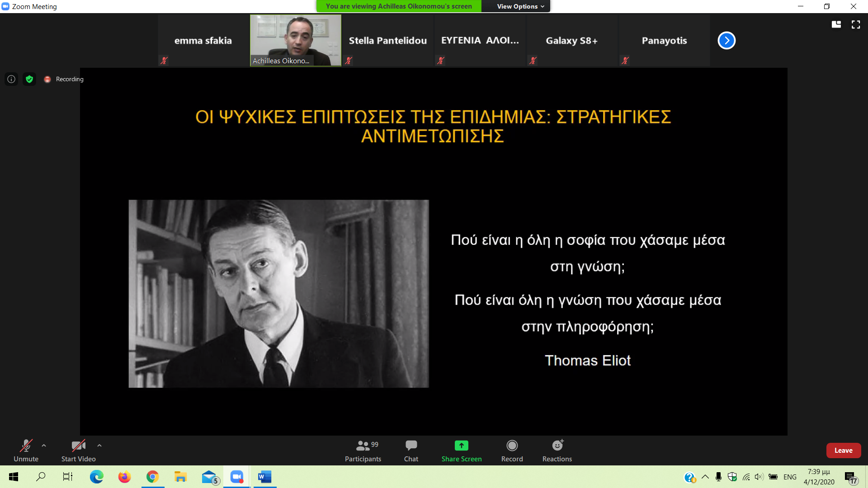Leave the meeting
The image size is (868, 488).
click(x=843, y=450)
